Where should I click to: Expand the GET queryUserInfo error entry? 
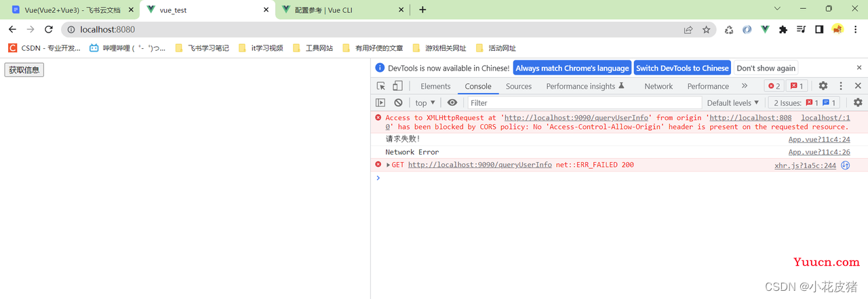tap(389, 165)
